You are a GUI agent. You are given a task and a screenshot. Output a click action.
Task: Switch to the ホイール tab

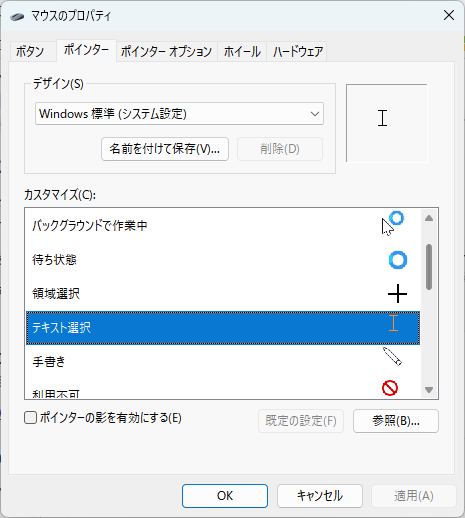click(x=242, y=52)
